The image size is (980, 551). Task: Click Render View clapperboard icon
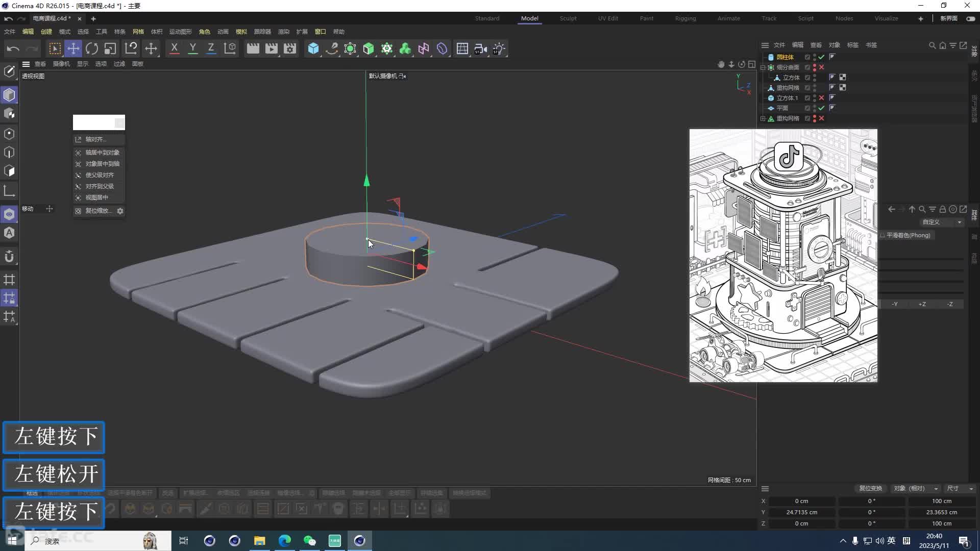[x=253, y=48]
